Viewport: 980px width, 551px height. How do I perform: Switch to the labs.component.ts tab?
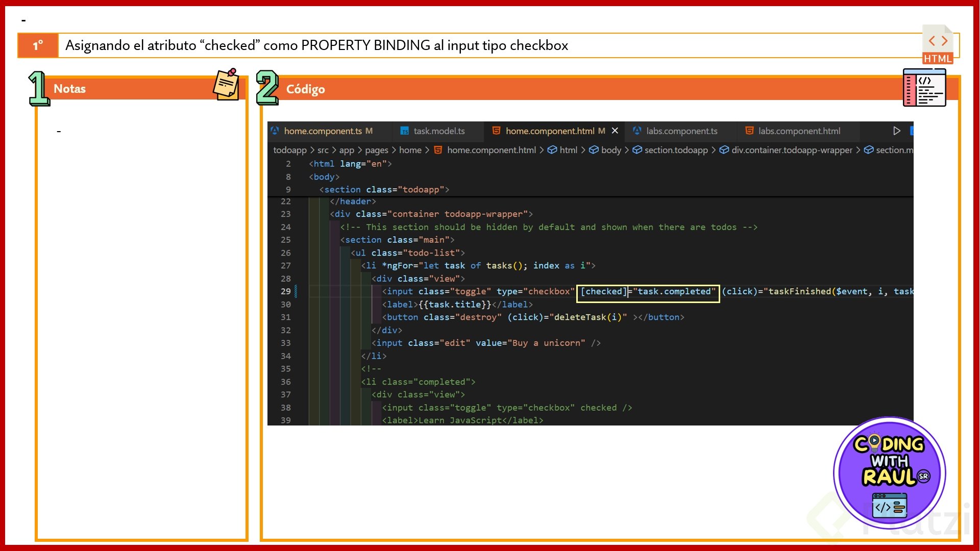pos(681,131)
